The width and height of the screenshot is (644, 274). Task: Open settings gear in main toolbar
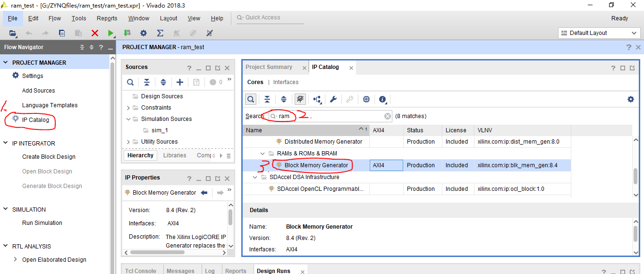tap(144, 33)
